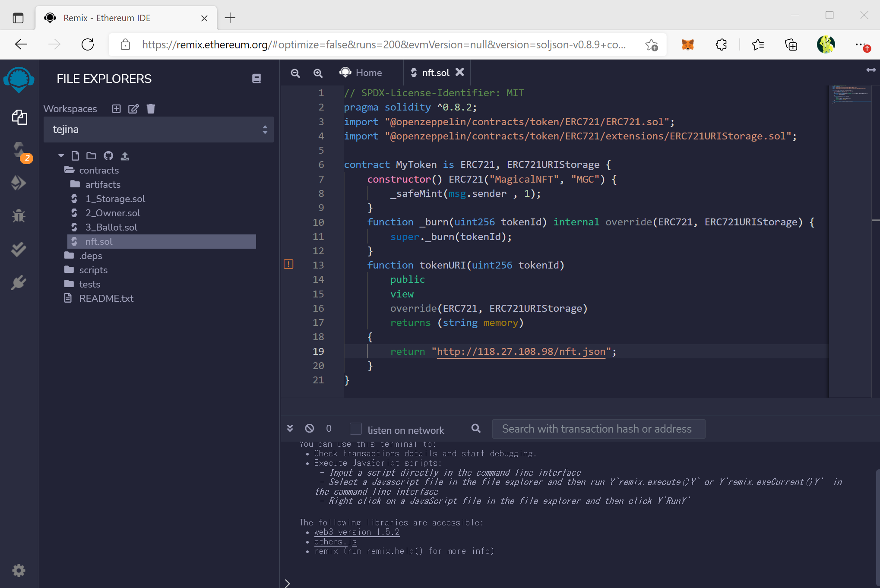Open the plugin manager plug icon
This screenshot has width=880, height=588.
point(19,283)
